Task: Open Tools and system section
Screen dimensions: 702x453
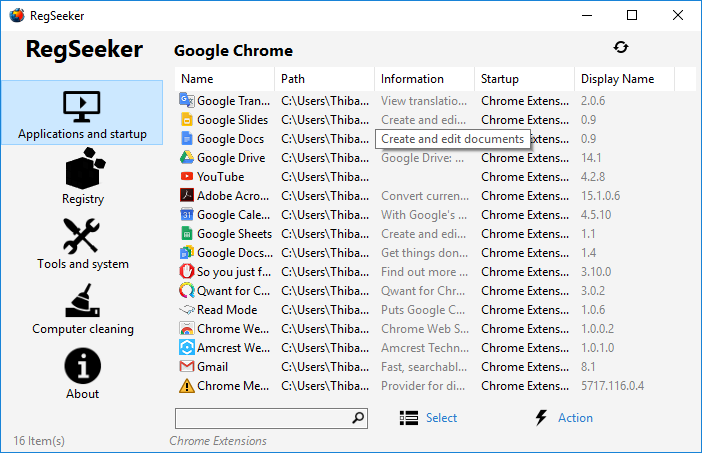Action: click(x=82, y=244)
